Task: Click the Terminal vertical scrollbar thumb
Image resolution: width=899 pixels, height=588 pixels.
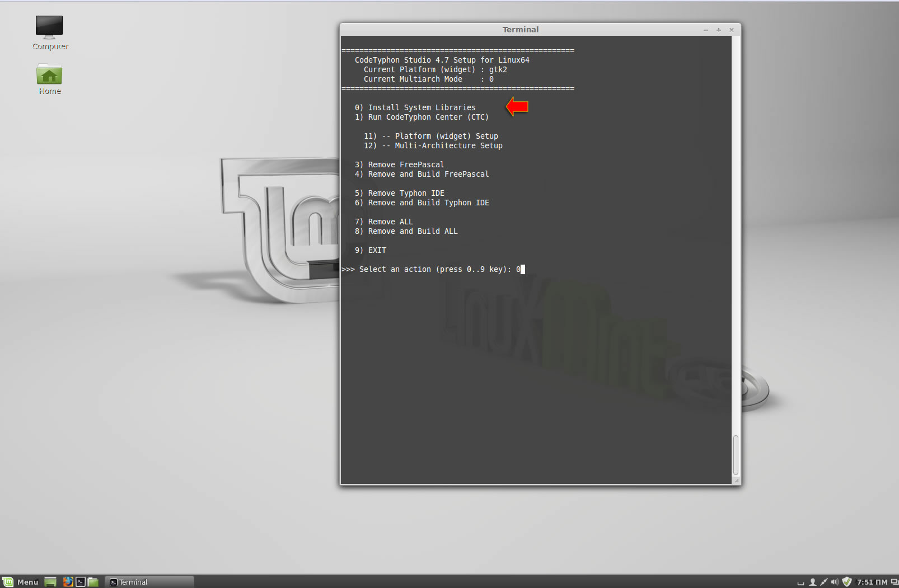Action: pos(736,455)
